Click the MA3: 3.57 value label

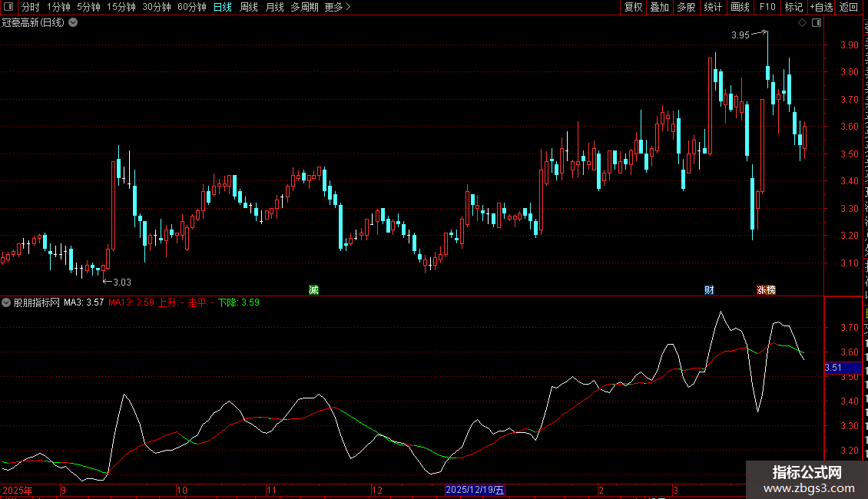click(x=84, y=302)
